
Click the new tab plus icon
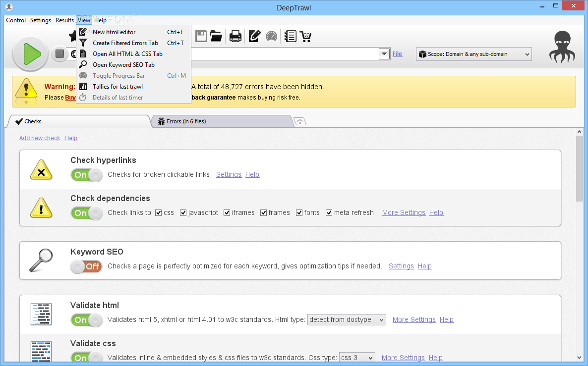click(x=299, y=121)
